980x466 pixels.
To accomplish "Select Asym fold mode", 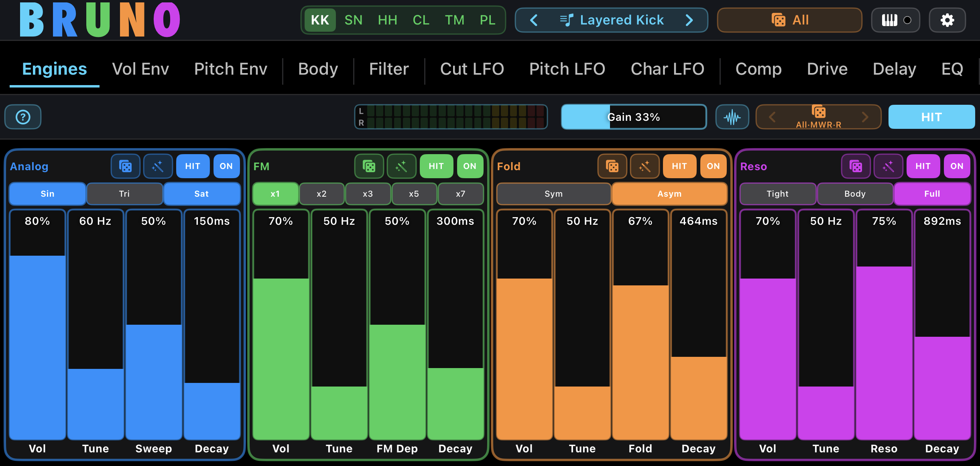I will 669,194.
